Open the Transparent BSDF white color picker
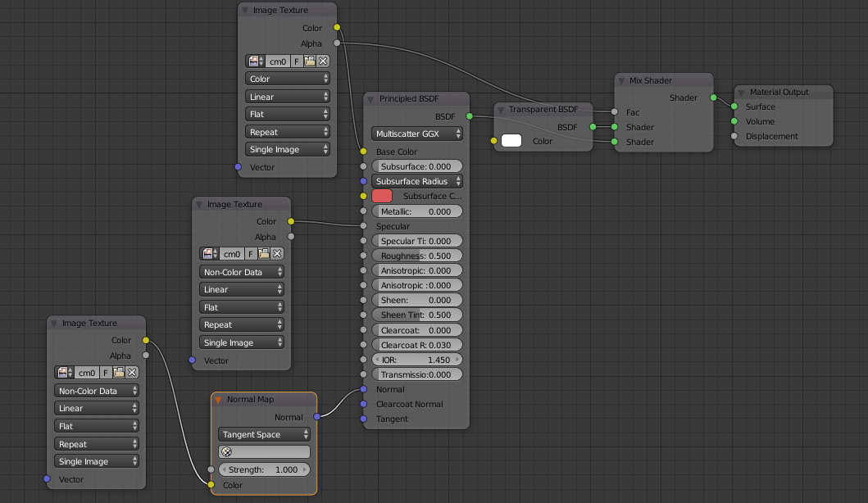Viewport: 868px width, 503px height. (511, 140)
